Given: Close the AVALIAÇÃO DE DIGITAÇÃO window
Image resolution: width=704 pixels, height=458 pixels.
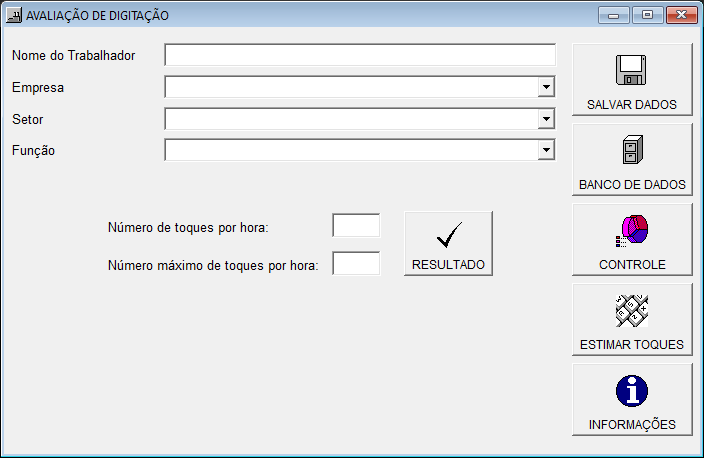Looking at the screenshot, I should [x=681, y=15].
